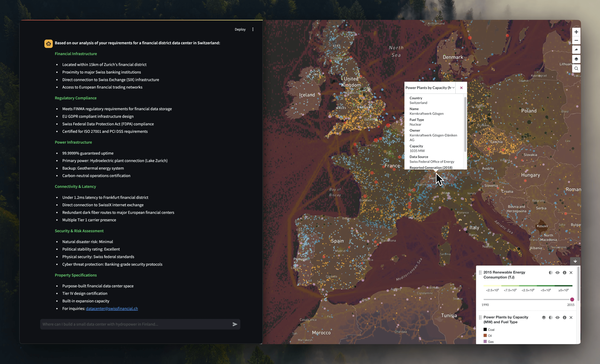Zoom out on the map
This screenshot has width=600, height=364.
576,40
